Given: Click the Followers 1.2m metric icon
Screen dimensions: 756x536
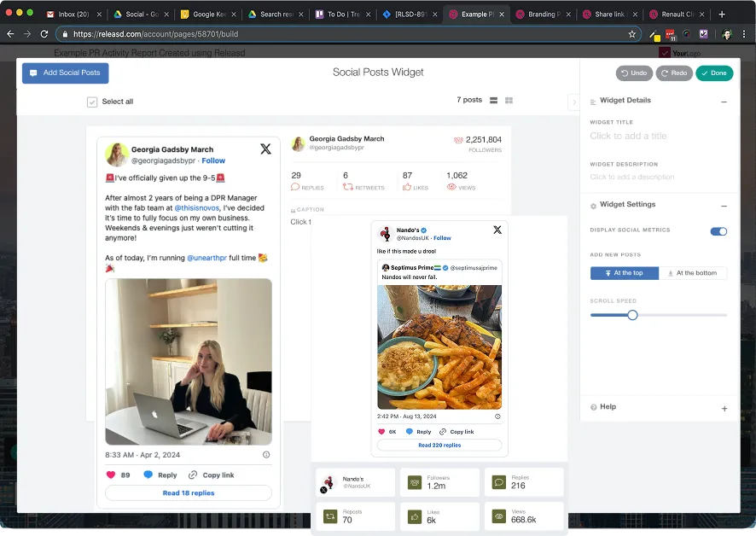Looking at the screenshot, I should 413,482.
